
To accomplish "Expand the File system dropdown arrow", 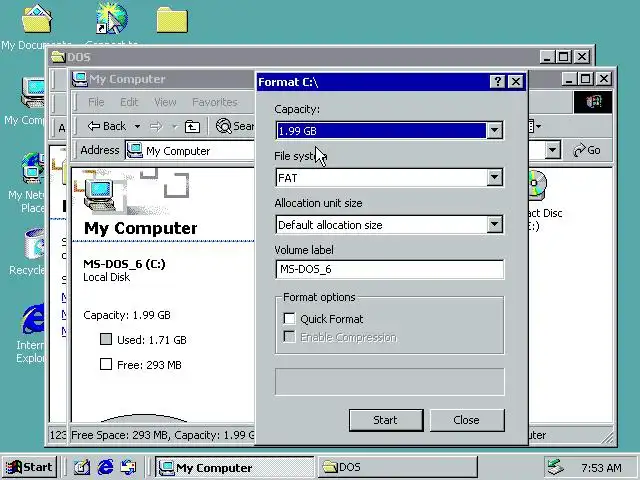I will point(494,178).
